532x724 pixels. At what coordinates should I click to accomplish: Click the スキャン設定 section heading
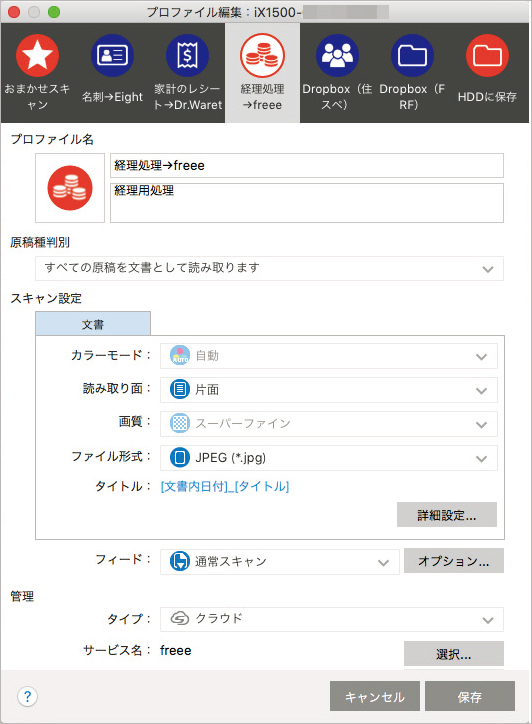coord(46,298)
